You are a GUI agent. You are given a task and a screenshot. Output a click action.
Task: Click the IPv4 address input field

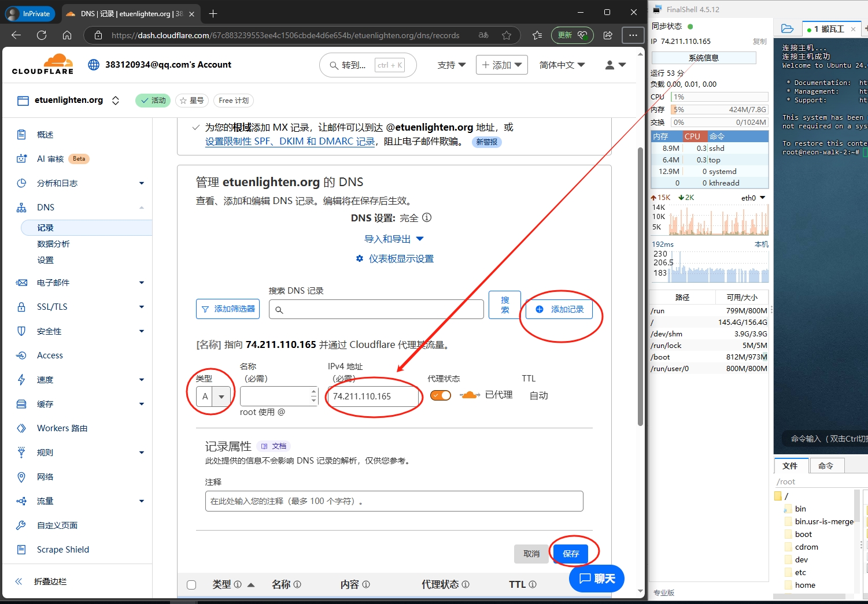click(373, 397)
